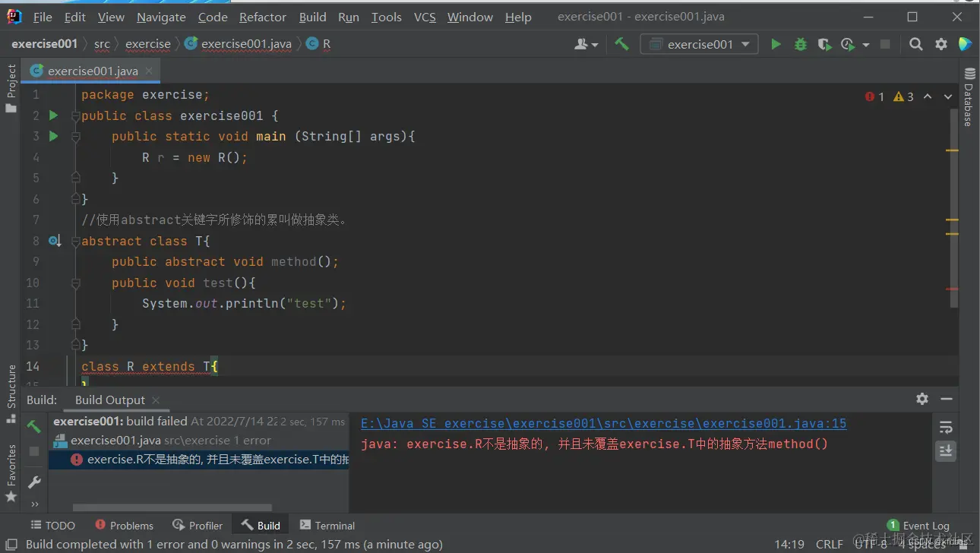The width and height of the screenshot is (980, 553).
Task: Open the Favorites tool window tab
Action: click(x=11, y=473)
